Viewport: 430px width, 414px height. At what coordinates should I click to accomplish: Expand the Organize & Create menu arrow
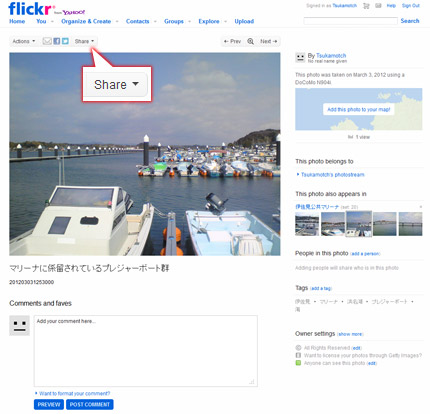tap(117, 21)
